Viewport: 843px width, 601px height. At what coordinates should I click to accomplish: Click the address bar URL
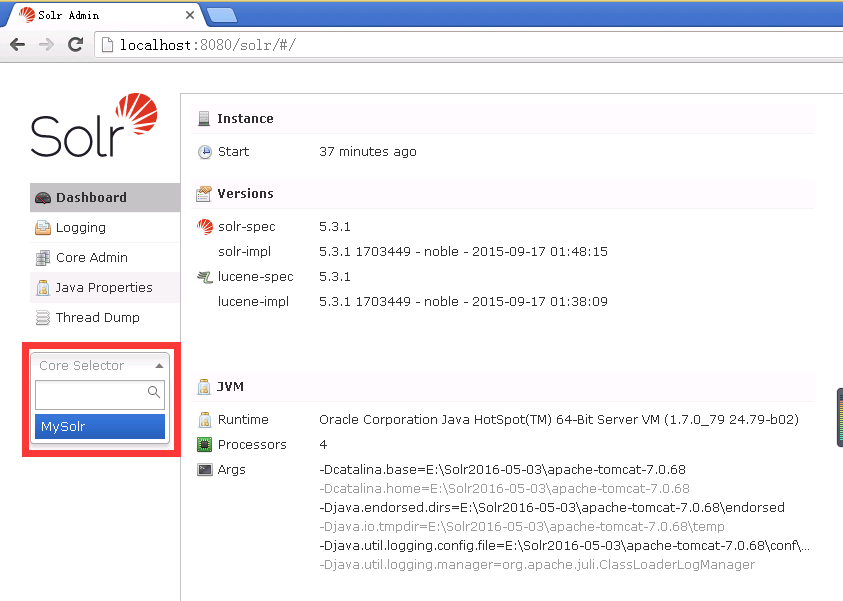(208, 45)
